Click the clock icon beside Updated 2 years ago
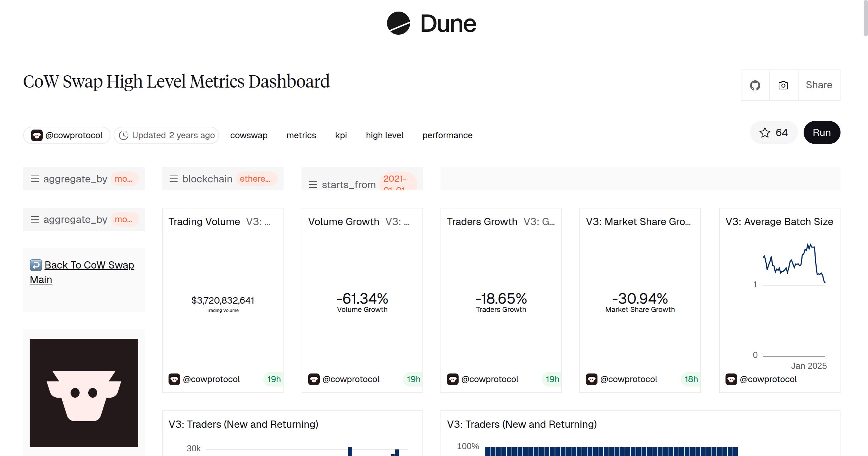Screen dimensions: 868x456 [x=123, y=135]
